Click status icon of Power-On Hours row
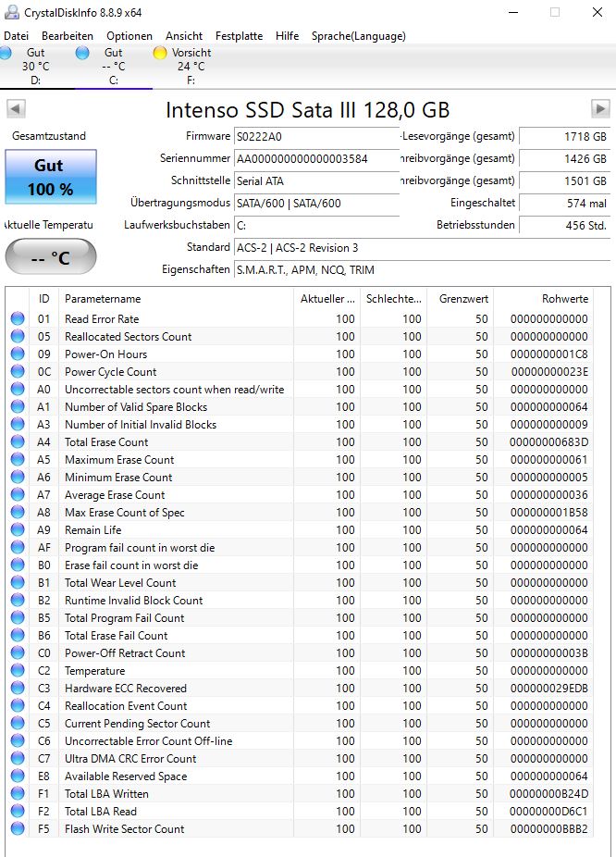Screen dimensions: 616x857 coord(18,354)
